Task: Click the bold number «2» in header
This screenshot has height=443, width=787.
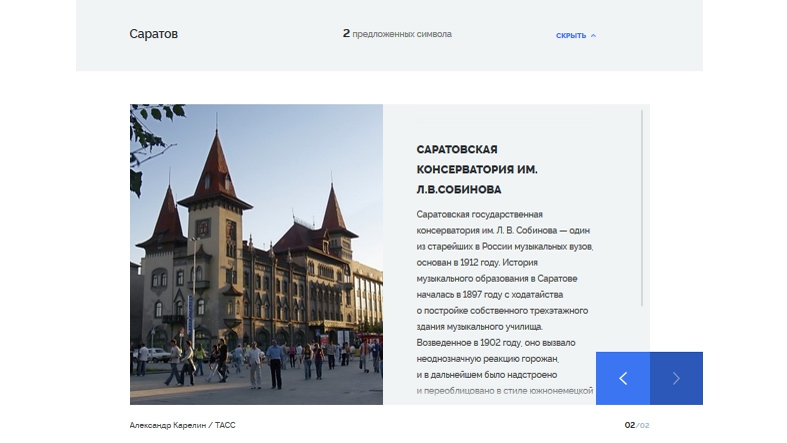Action: click(x=346, y=34)
